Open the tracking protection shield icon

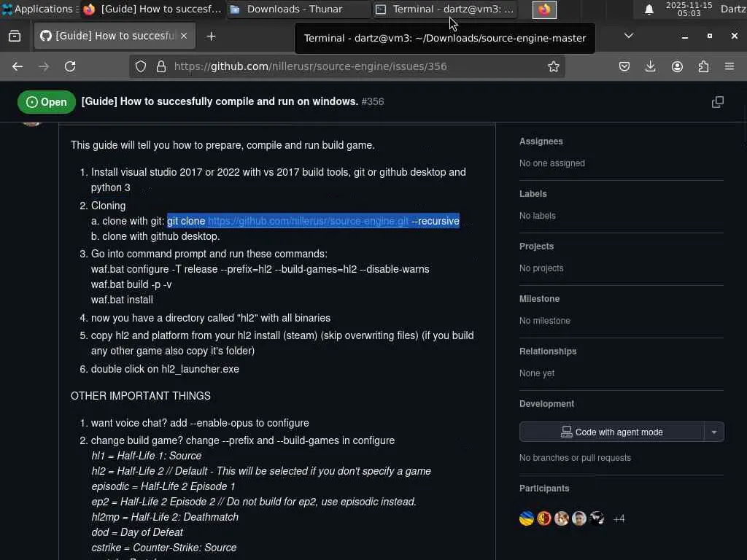pyautogui.click(x=141, y=66)
